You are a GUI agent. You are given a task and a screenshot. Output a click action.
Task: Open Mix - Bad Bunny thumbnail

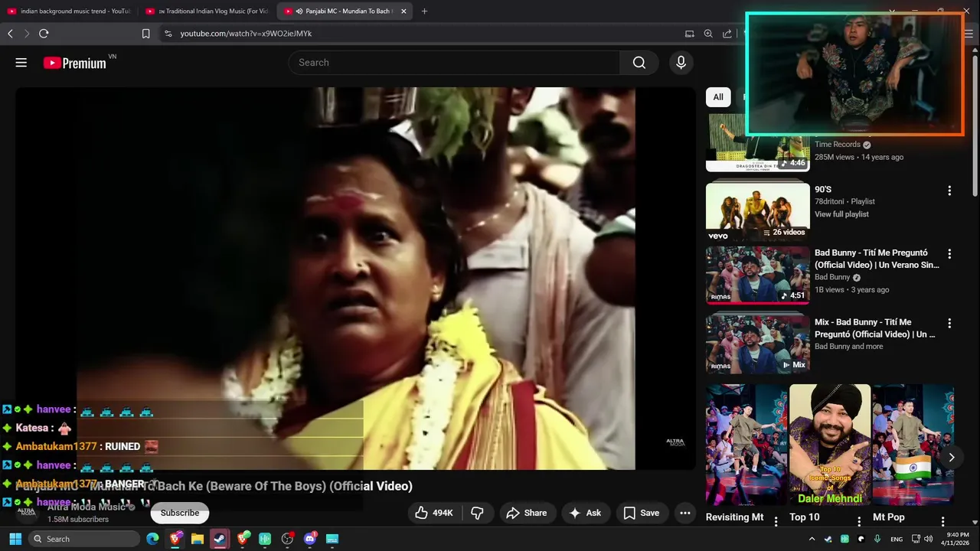coord(757,344)
